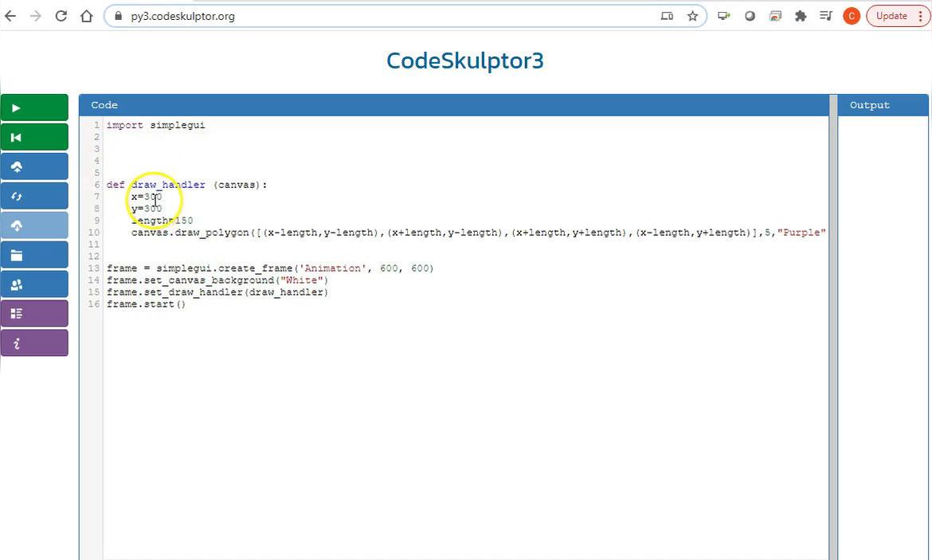Go to the browser home page
Image resolution: width=932 pixels, height=560 pixels.
tap(87, 16)
